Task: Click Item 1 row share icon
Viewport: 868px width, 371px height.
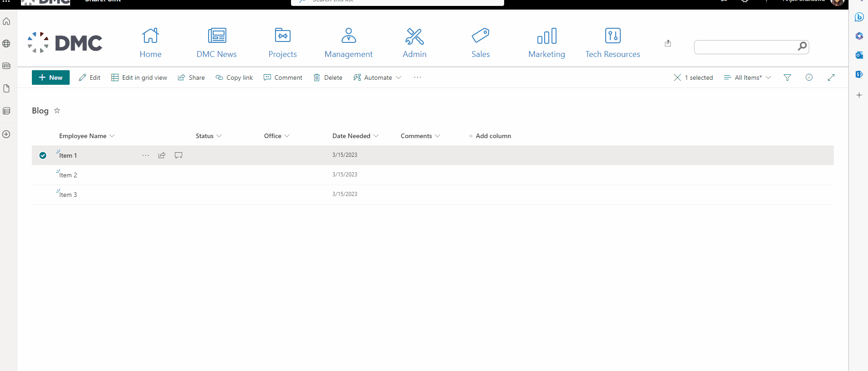Action: (162, 155)
